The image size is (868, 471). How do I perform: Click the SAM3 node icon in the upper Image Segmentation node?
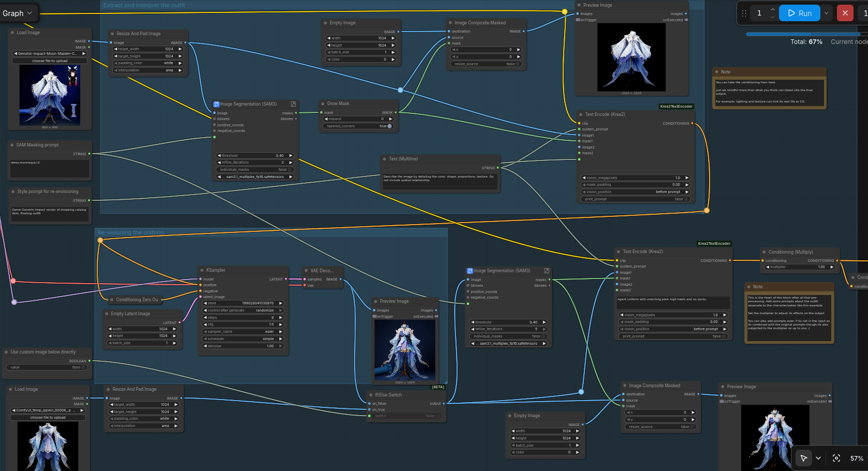point(216,104)
